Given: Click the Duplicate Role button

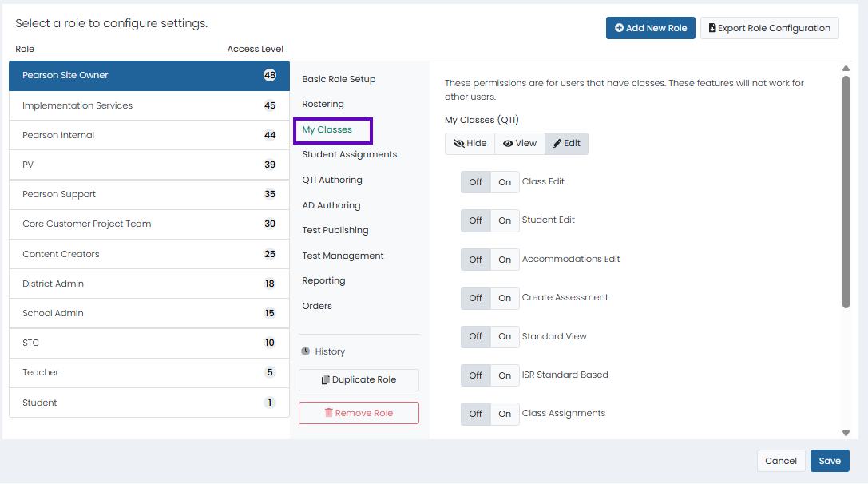Looking at the screenshot, I should pos(359,380).
